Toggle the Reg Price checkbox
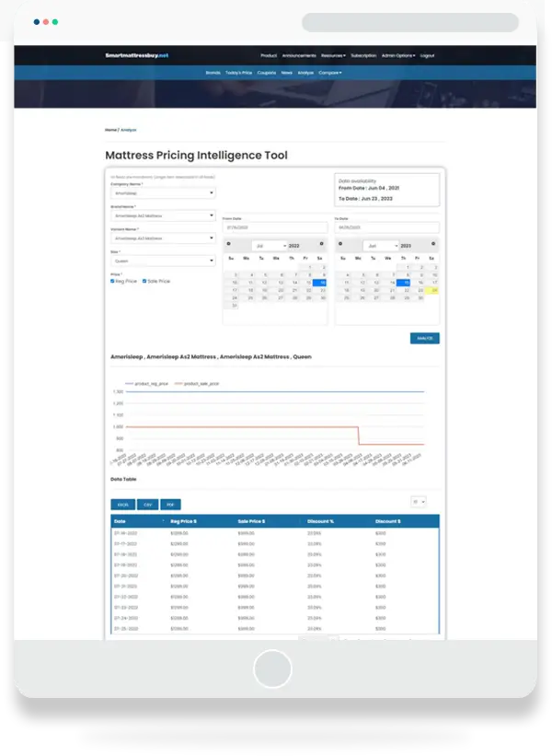Viewport: 552px width, 756px height. pyautogui.click(x=112, y=281)
